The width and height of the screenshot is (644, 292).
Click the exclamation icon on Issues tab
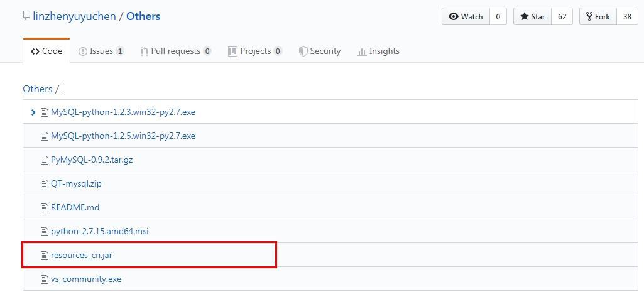pyautogui.click(x=82, y=51)
